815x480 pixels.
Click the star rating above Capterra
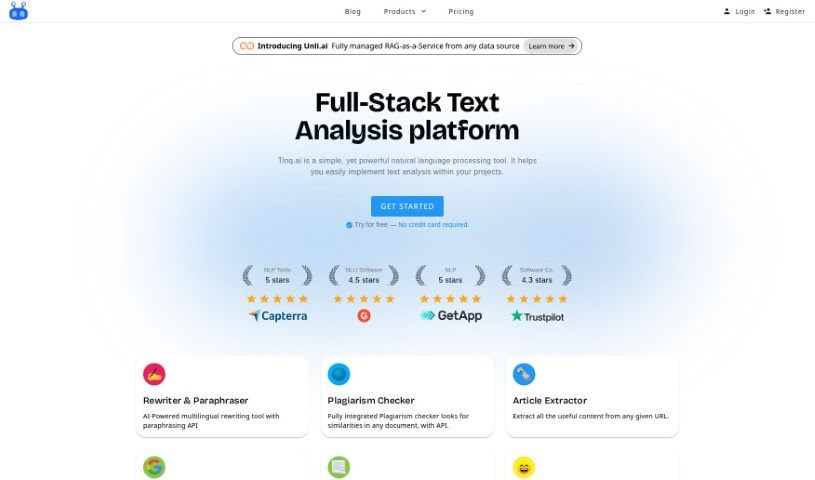point(277,299)
